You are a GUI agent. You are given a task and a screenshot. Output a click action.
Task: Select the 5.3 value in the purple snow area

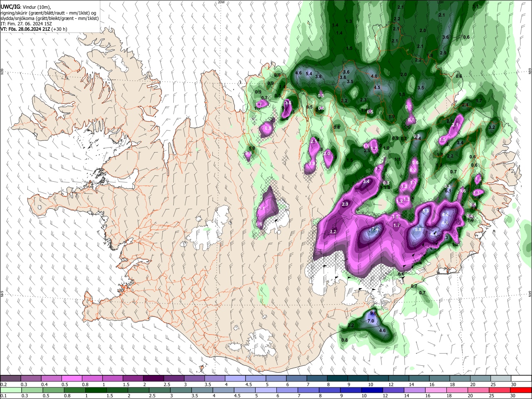pyautogui.click(x=426, y=211)
